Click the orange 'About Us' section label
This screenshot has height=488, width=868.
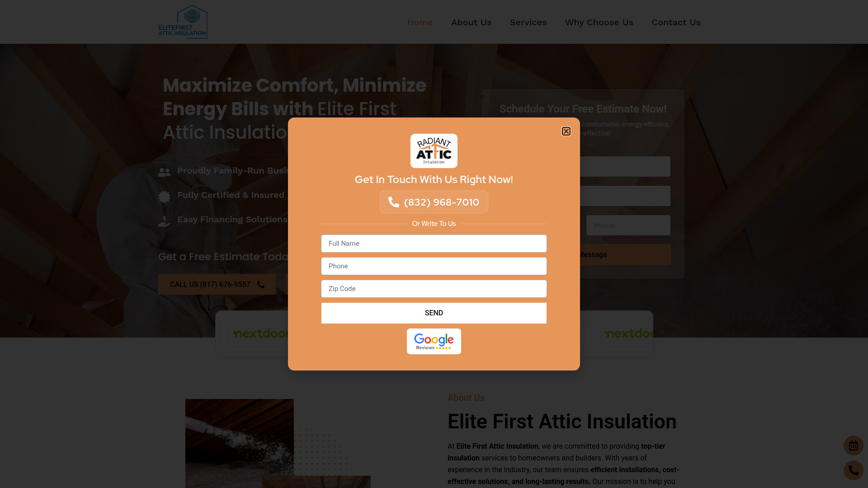pos(466,398)
